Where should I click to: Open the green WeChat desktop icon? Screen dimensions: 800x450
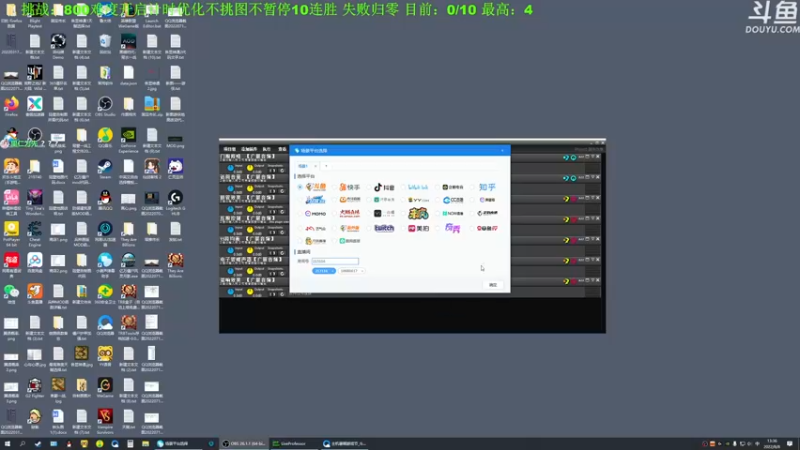click(11, 294)
